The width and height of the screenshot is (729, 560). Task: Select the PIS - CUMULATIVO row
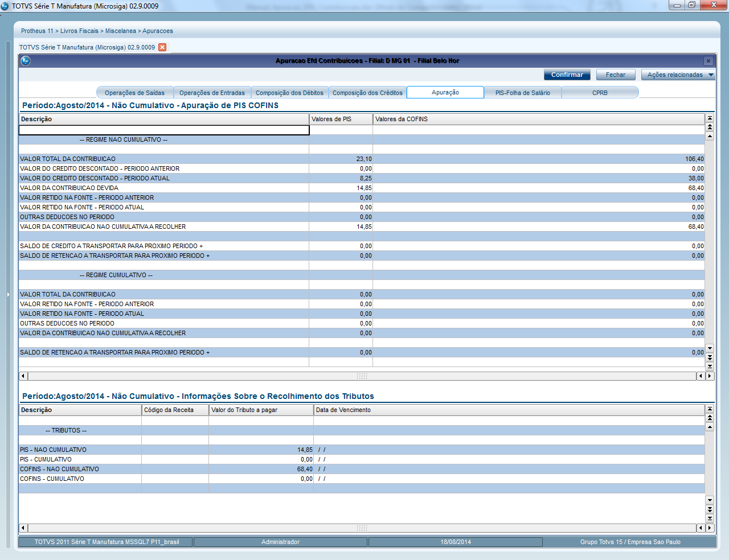362,459
